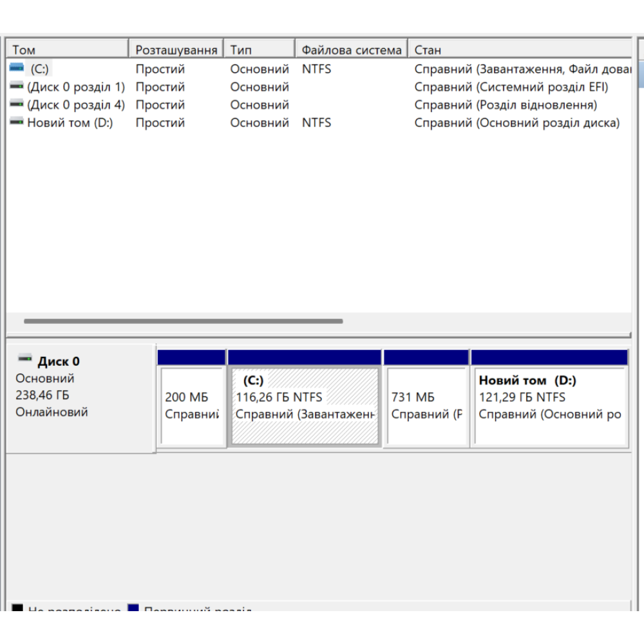The width and height of the screenshot is (644, 644).
Task: Click the Розташування column header
Action: (x=176, y=50)
